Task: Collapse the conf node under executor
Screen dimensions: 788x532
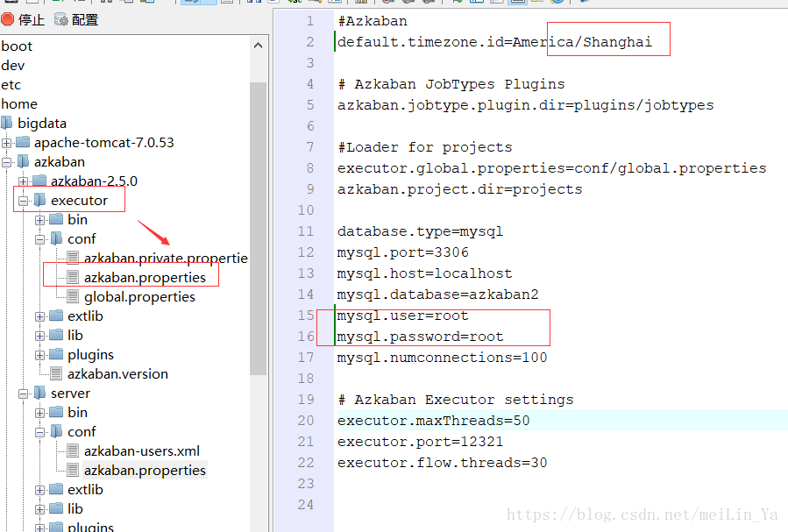Action: pos(39,239)
